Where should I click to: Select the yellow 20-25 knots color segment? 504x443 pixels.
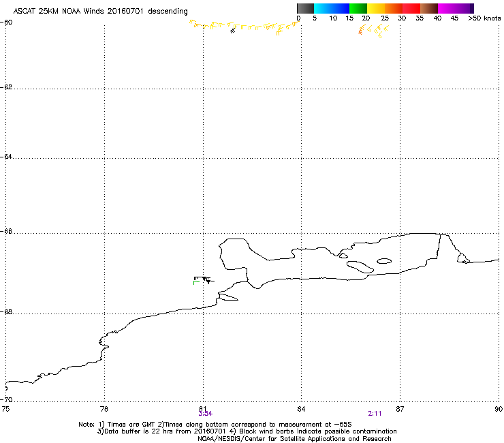376,8
